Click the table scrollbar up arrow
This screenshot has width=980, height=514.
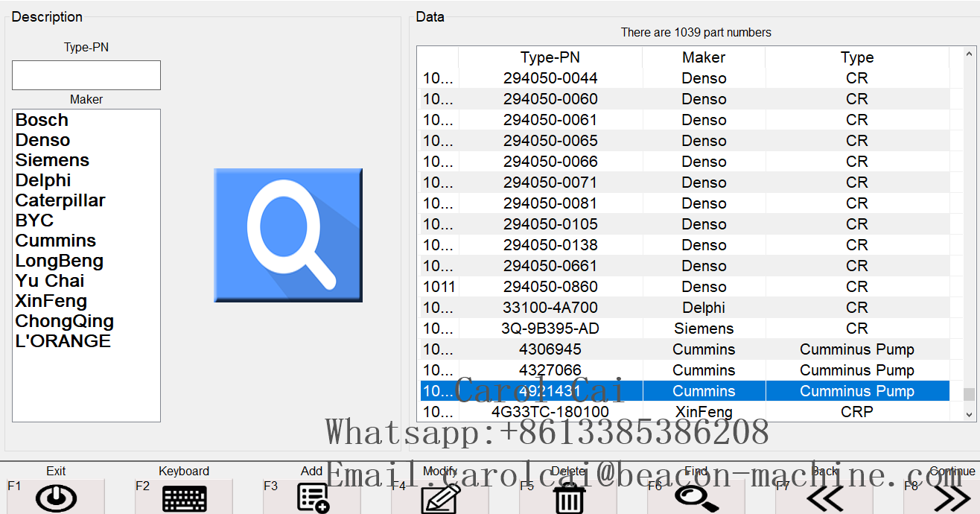point(969,54)
